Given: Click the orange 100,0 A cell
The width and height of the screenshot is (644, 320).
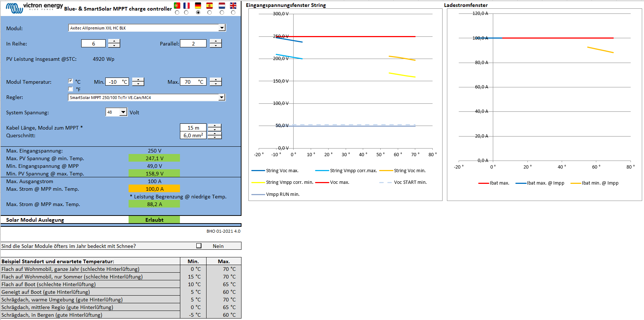Looking at the screenshot, I should click(x=154, y=189).
